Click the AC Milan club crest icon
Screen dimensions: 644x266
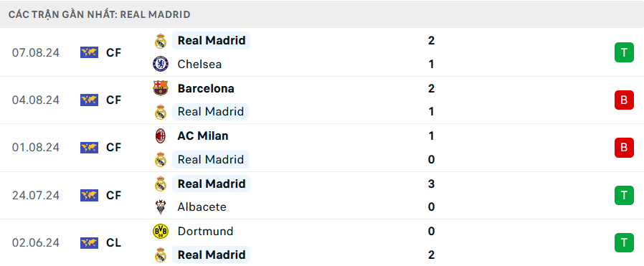[x=161, y=136]
